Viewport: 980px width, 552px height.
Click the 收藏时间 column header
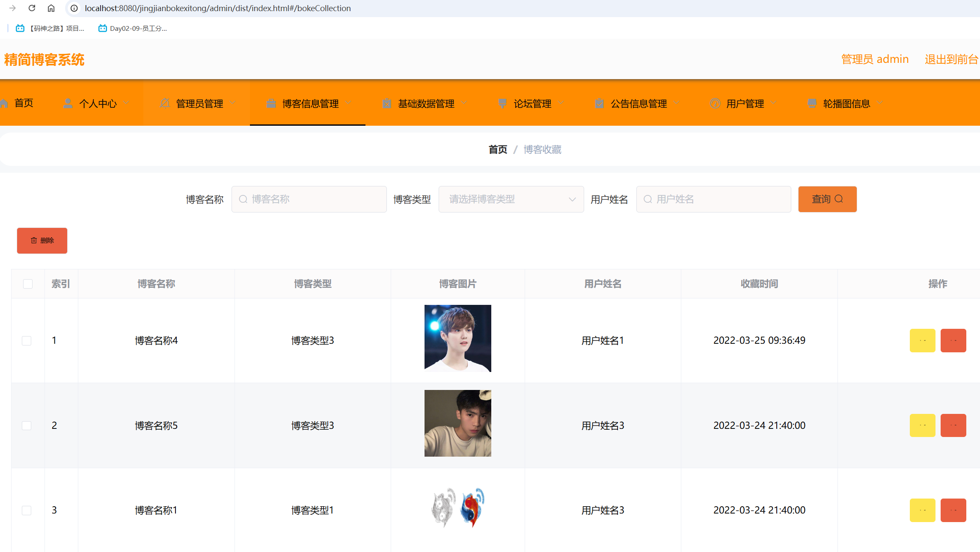coord(759,284)
